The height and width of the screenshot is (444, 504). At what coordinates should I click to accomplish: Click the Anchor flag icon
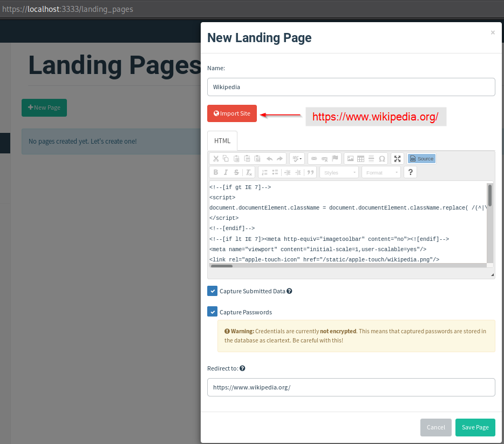coord(335,158)
